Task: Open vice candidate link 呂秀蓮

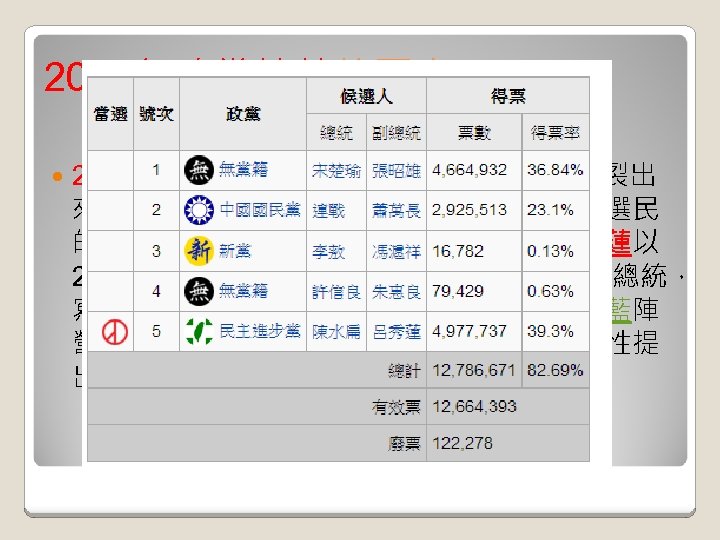Action: [x=396, y=332]
